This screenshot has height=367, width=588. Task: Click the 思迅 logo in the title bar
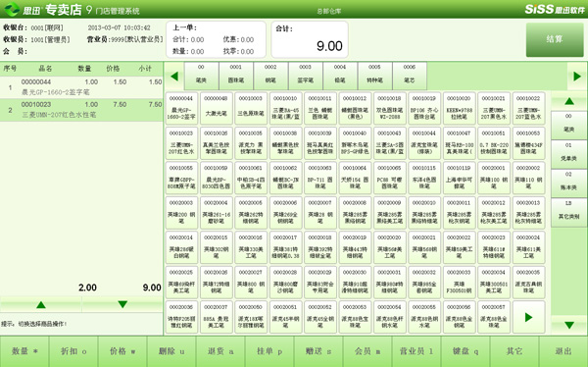(x=12, y=9)
